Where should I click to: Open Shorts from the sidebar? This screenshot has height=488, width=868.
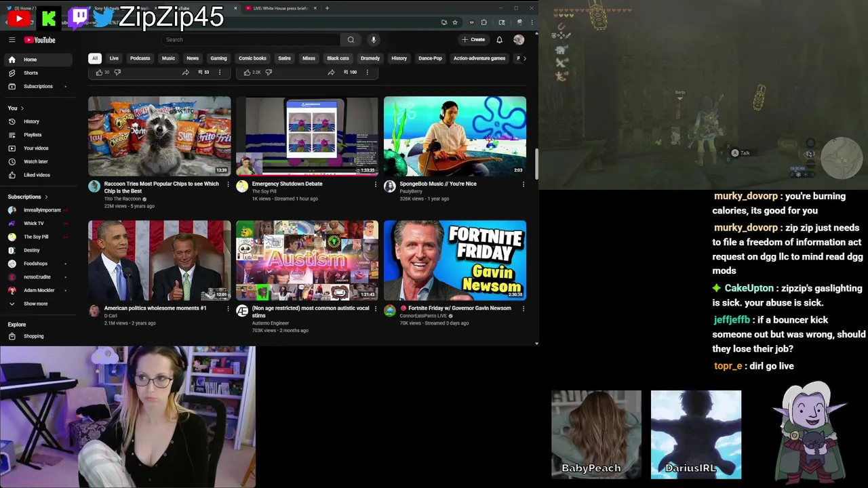pyautogui.click(x=39, y=73)
